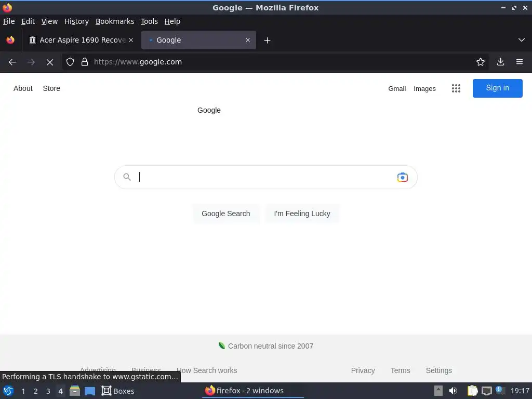The image size is (532, 399).
Task: Open Firefox View pinned icon
Action: click(x=10, y=40)
